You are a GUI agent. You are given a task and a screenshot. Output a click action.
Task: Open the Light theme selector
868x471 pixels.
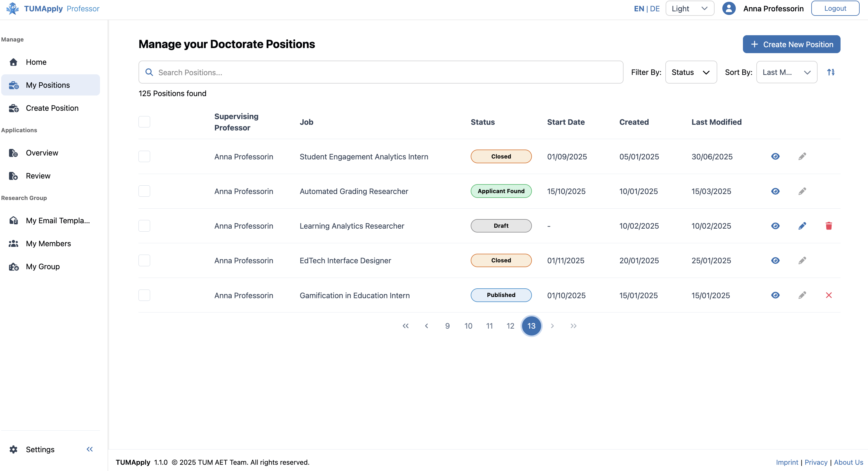point(690,8)
